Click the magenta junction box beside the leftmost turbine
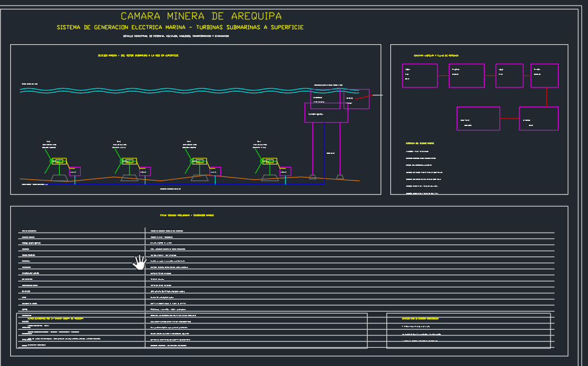Viewport: 588px width, 366px height. pos(74,171)
